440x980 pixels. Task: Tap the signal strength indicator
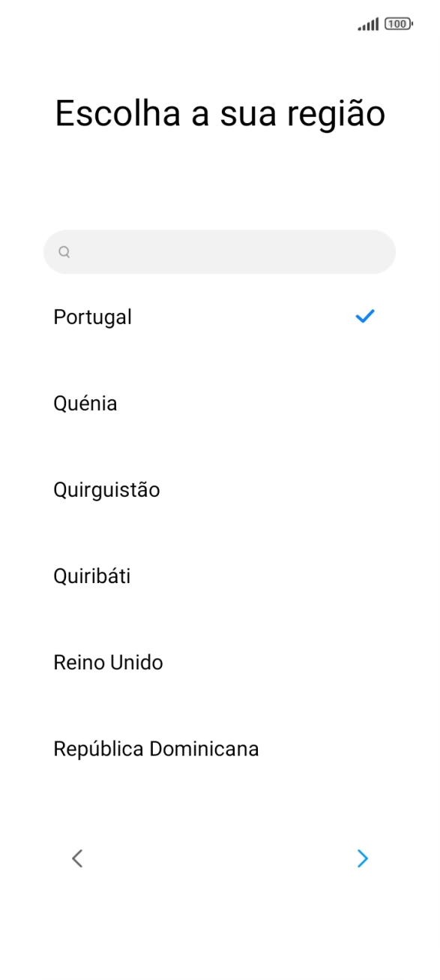tap(367, 23)
